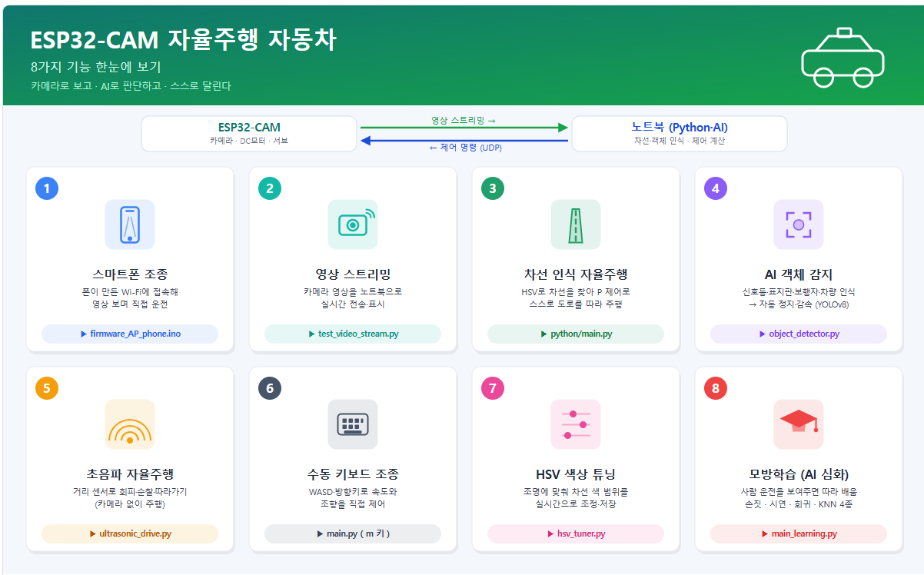Image resolution: width=924 pixels, height=575 pixels.
Task: Click the 수동 키보드 조종 title
Action: click(353, 474)
